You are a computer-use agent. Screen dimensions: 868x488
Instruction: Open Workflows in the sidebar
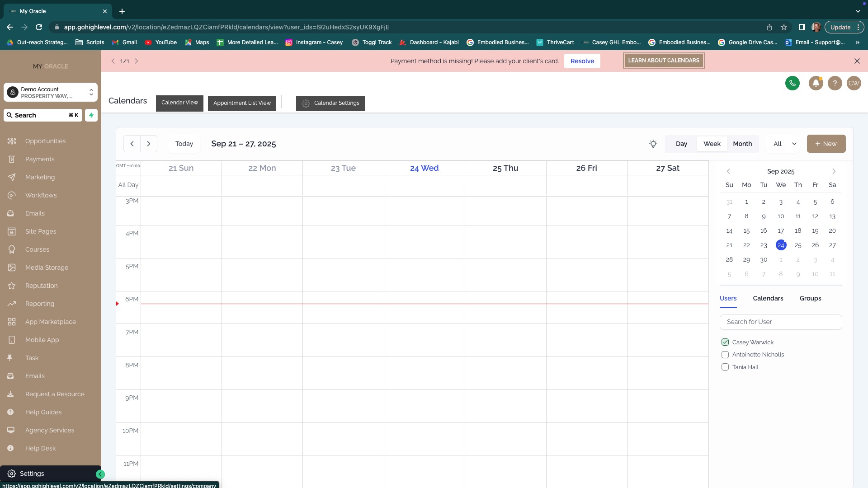pos(41,195)
